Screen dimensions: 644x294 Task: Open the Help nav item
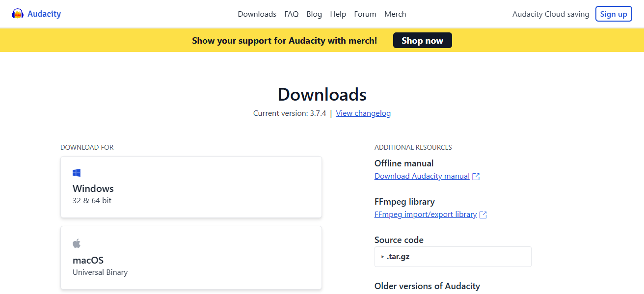click(x=338, y=14)
